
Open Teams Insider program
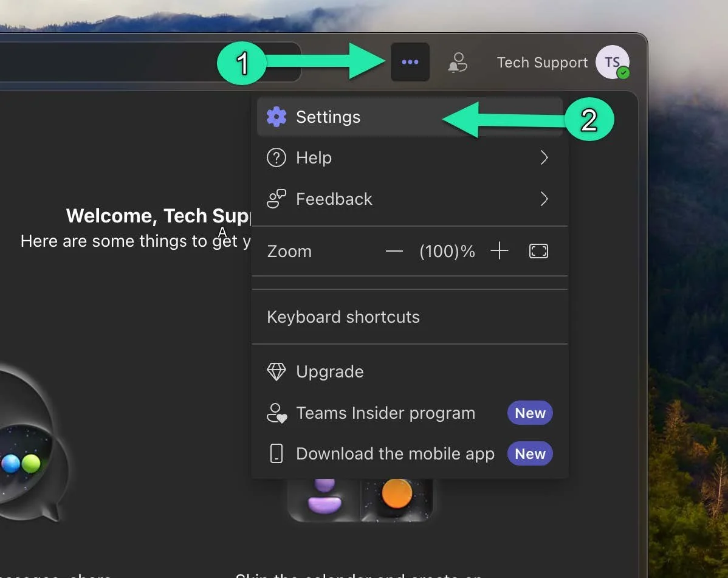click(x=410, y=413)
